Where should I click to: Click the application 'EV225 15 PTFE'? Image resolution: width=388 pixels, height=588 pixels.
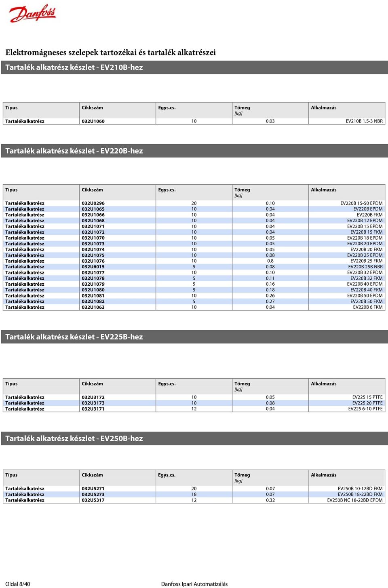(367, 397)
